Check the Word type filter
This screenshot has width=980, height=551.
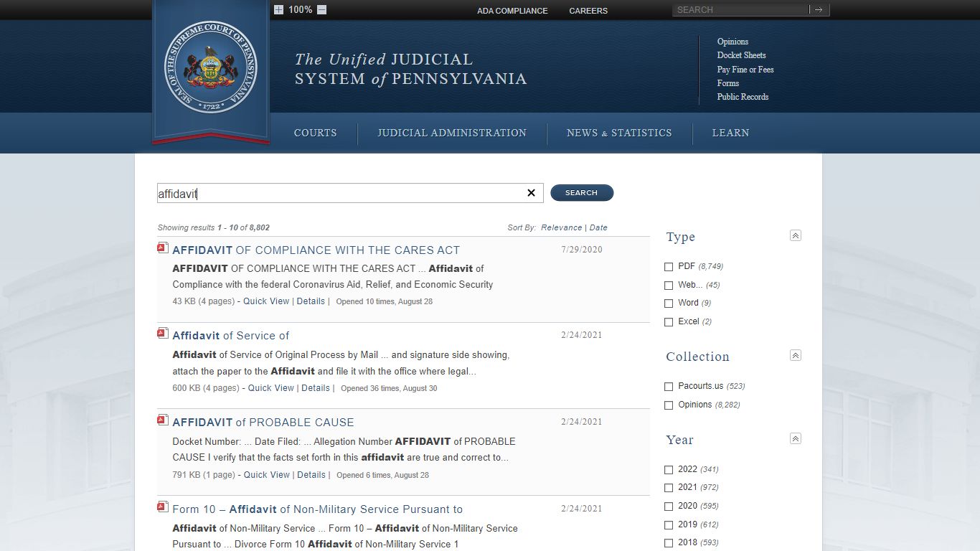click(x=669, y=303)
